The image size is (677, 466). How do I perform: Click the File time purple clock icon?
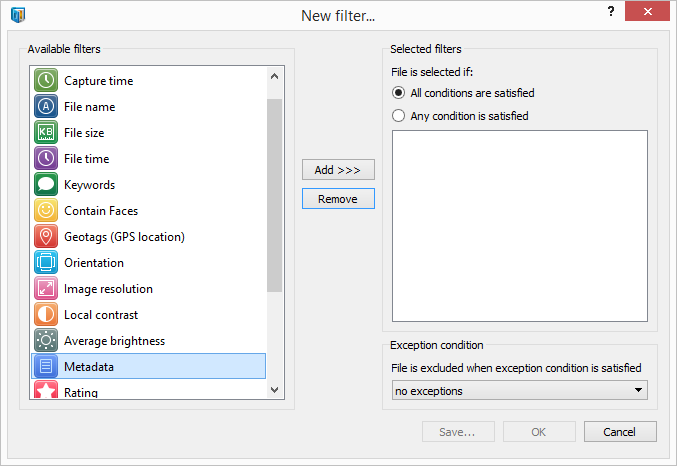point(46,158)
